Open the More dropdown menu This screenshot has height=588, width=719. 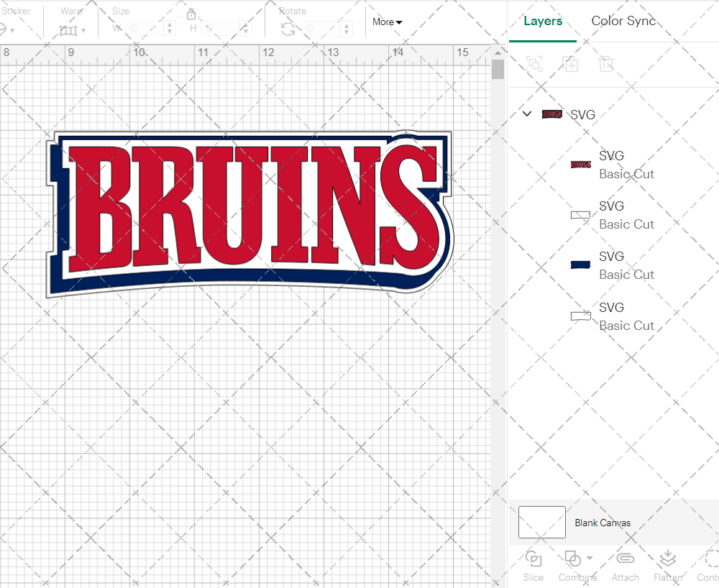tap(387, 22)
